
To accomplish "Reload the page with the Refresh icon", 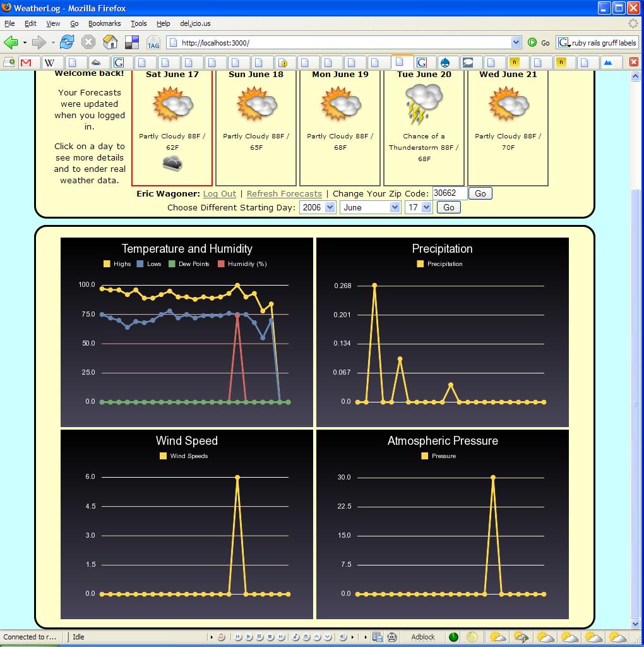I will pos(67,42).
